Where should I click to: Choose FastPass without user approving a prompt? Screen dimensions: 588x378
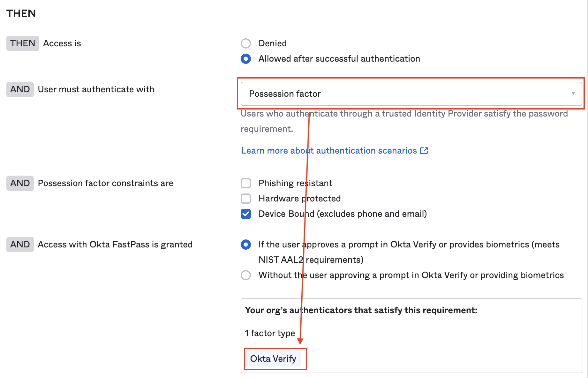246,275
